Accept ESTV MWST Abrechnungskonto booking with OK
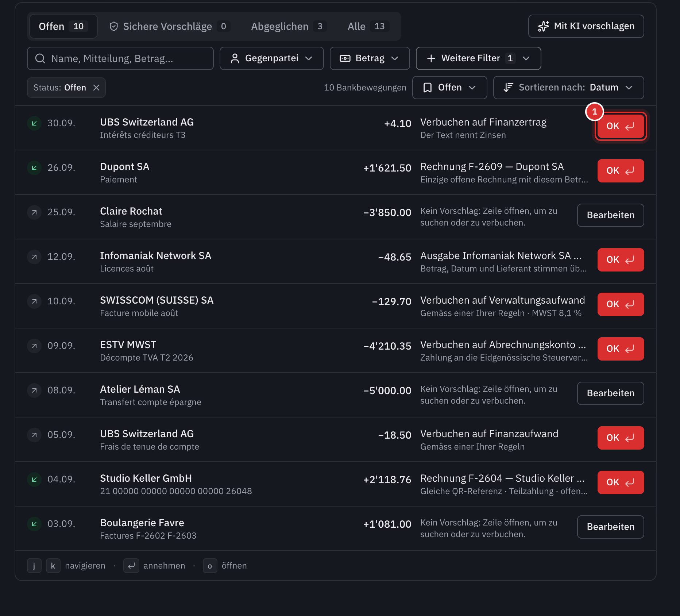Viewport: 680px width, 616px height. [621, 349]
